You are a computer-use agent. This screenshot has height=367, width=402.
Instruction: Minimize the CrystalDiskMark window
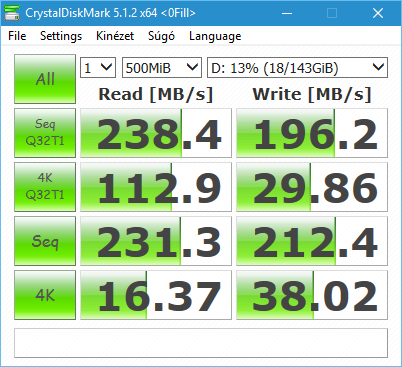(x=287, y=13)
